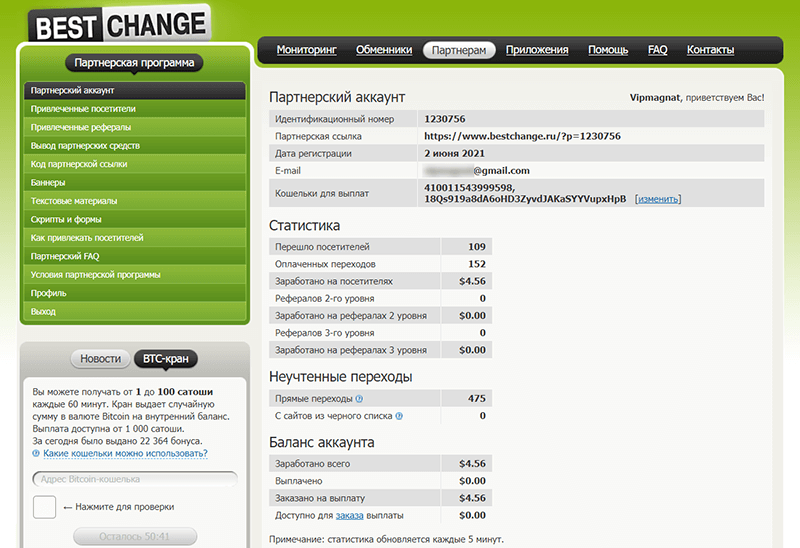Click the value 109 for Перешло посетителей
This screenshot has height=548, width=800.
(477, 247)
